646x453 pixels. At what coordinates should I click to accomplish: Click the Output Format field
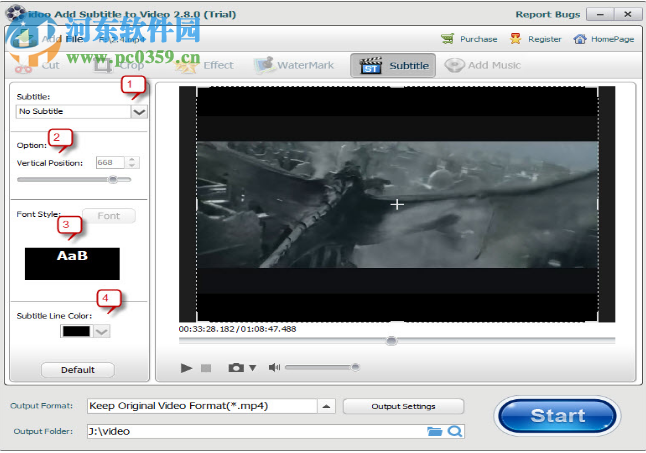202,406
